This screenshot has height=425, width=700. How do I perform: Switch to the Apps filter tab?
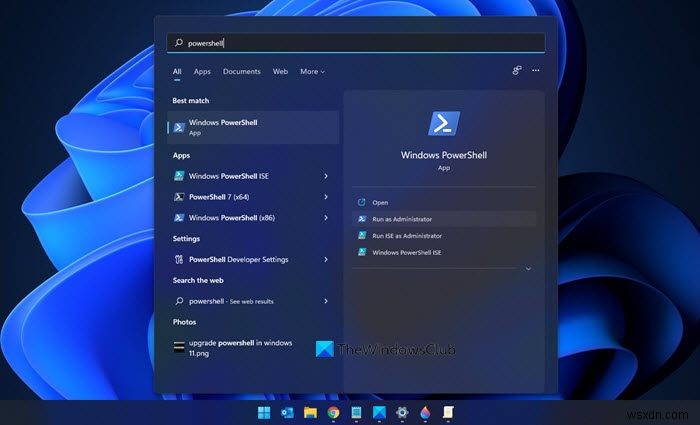click(x=202, y=71)
